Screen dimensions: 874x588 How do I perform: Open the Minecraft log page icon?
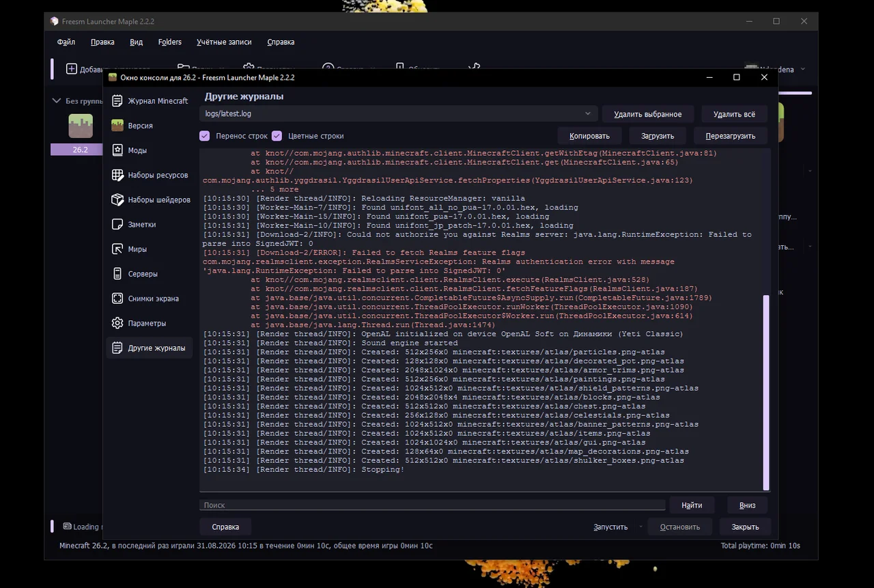[117, 101]
